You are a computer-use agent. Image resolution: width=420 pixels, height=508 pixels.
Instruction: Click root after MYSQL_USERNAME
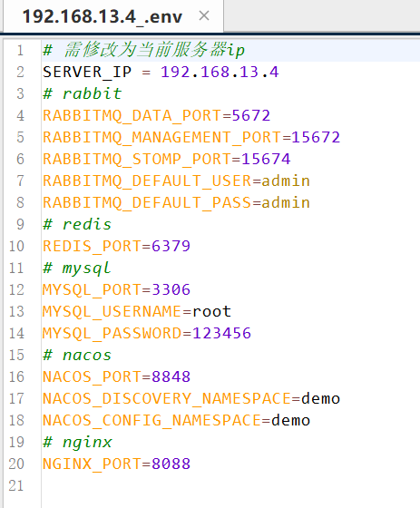(x=211, y=311)
